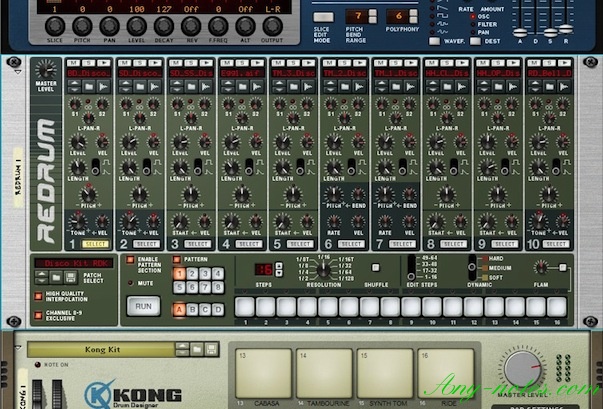
Task: Click the Disco Kit RDK patch display
Action: pyautogui.click(x=73, y=263)
